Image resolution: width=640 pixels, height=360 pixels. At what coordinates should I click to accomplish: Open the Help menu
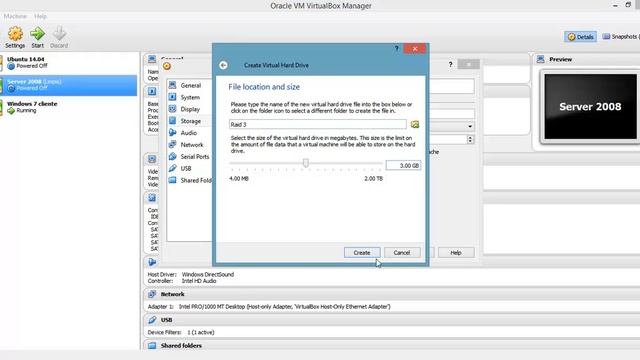point(40,16)
